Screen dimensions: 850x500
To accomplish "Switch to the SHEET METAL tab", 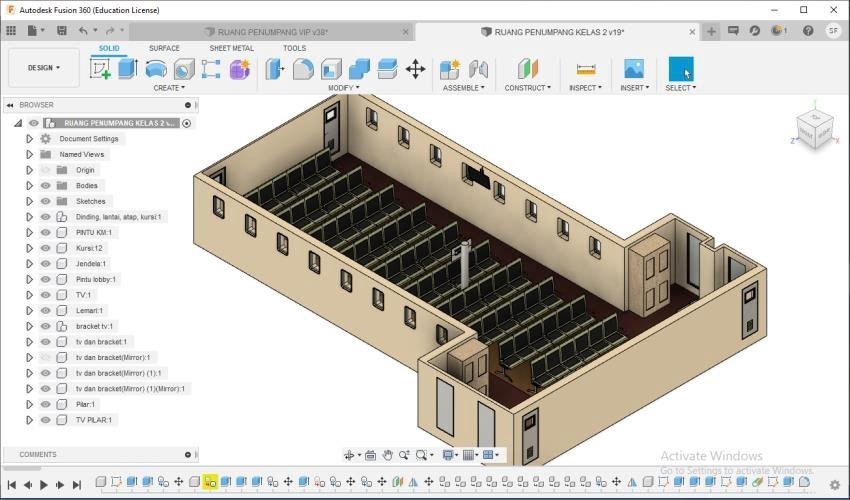I will click(x=231, y=48).
